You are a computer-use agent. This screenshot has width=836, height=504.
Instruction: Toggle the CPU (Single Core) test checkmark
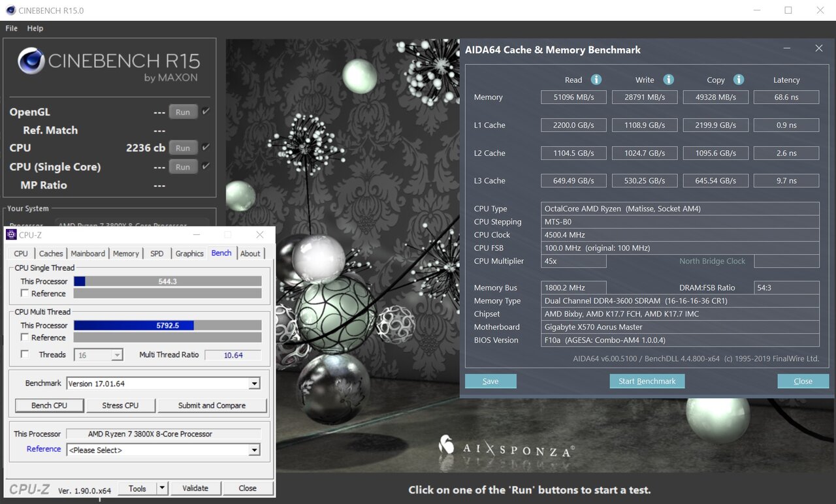206,166
